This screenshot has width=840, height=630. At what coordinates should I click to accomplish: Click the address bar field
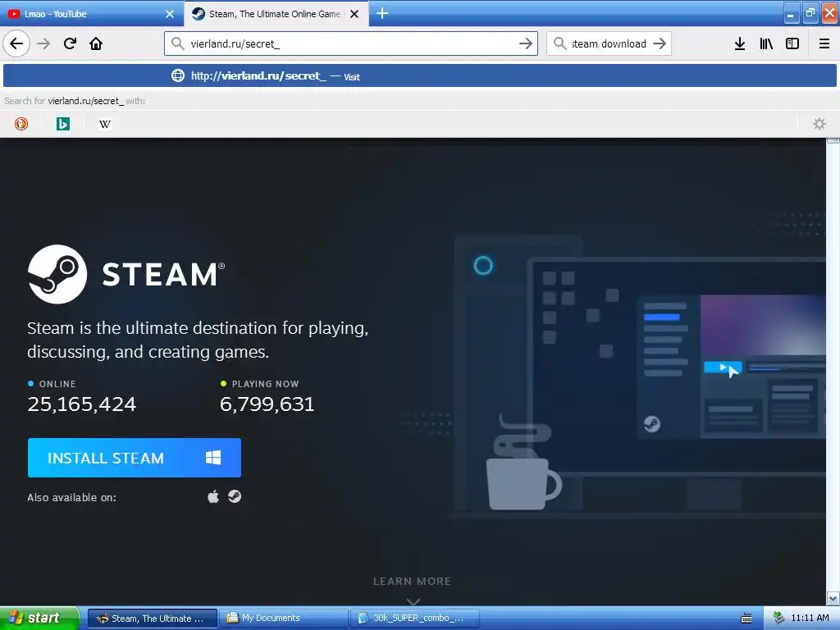351,43
